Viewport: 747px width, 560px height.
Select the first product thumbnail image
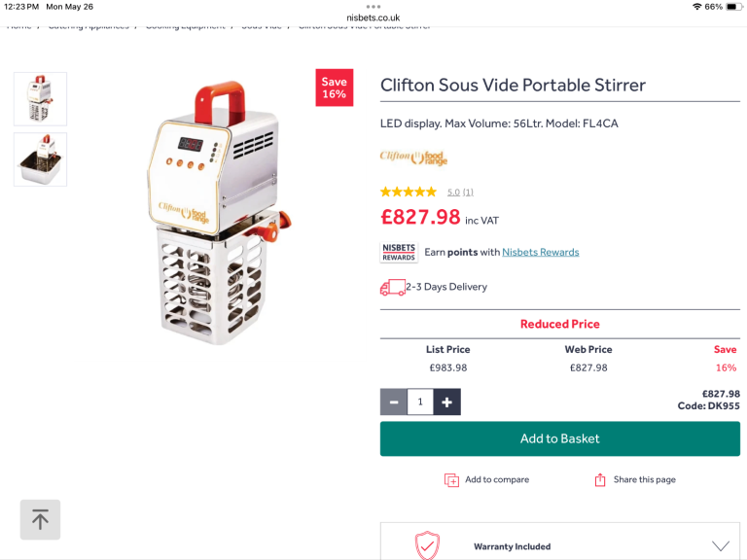point(41,98)
